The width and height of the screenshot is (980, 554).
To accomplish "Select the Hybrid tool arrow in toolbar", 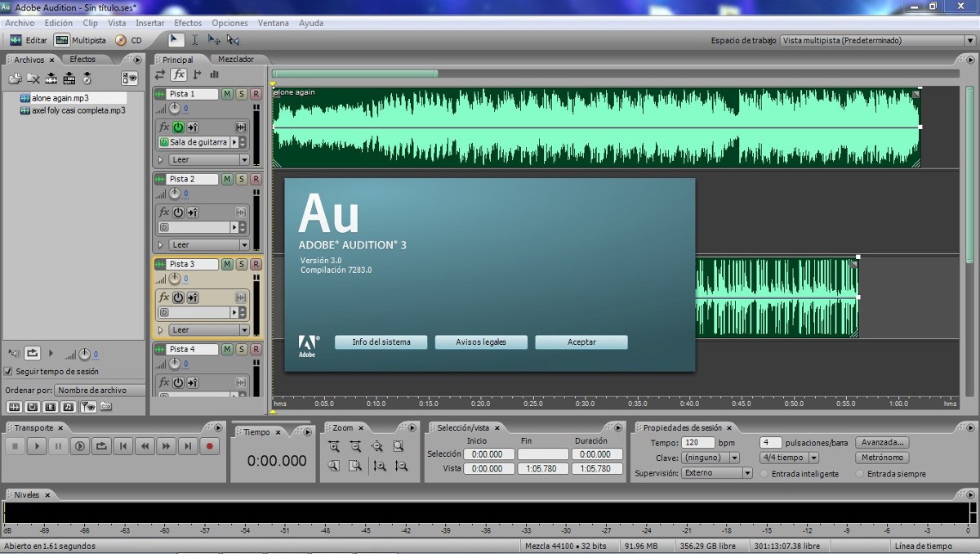I will click(x=176, y=39).
